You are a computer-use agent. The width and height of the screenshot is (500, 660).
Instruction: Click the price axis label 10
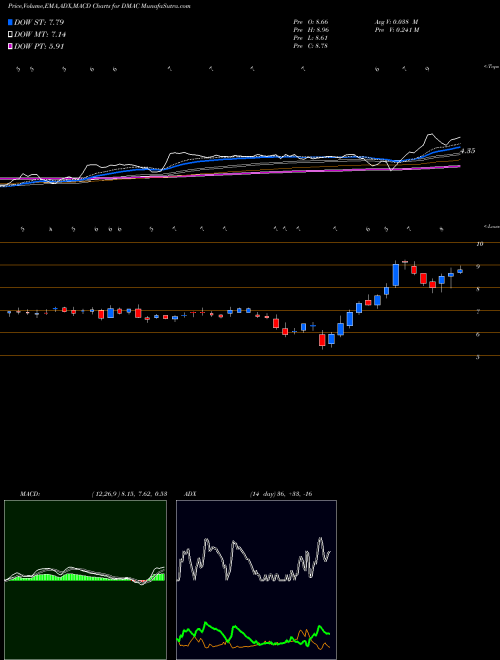[x=479, y=244]
